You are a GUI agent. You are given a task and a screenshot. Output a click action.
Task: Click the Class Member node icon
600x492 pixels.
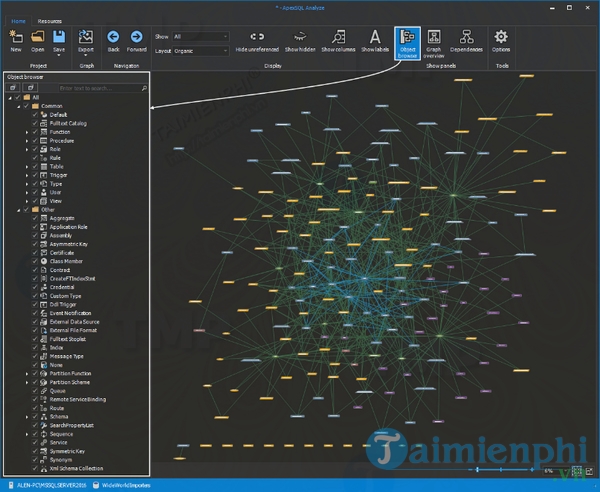44,261
